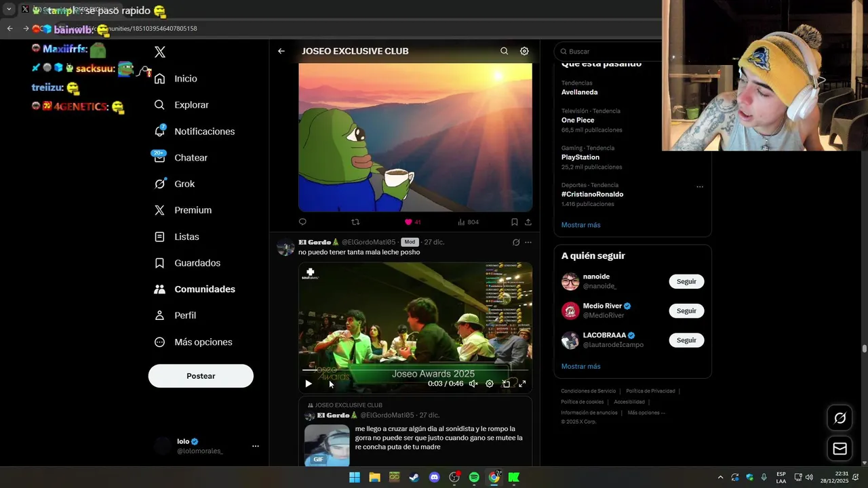Toggle picture-in-picture for video
The height and width of the screenshot is (488, 868).
coord(506,384)
